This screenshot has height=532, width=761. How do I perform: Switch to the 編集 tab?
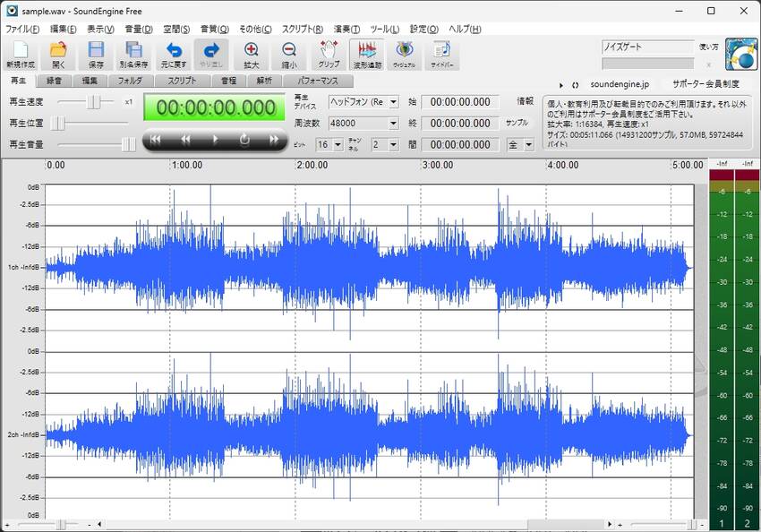(x=90, y=81)
